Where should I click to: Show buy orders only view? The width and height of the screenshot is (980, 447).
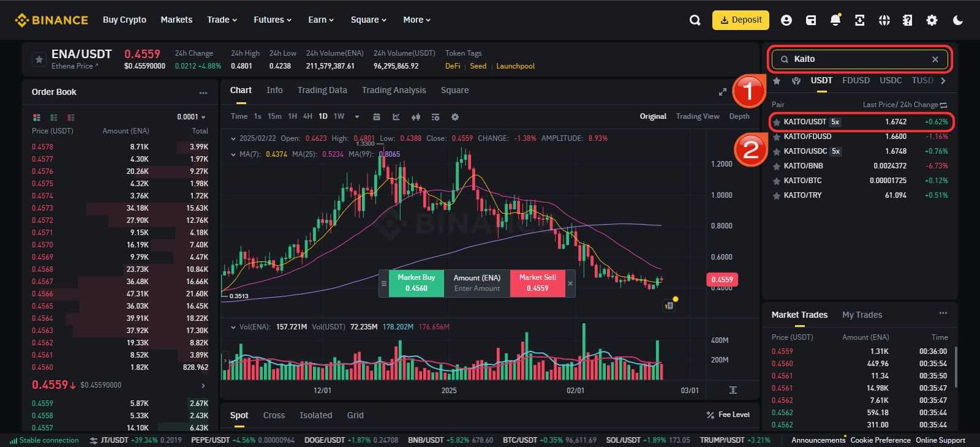pyautogui.click(x=54, y=117)
